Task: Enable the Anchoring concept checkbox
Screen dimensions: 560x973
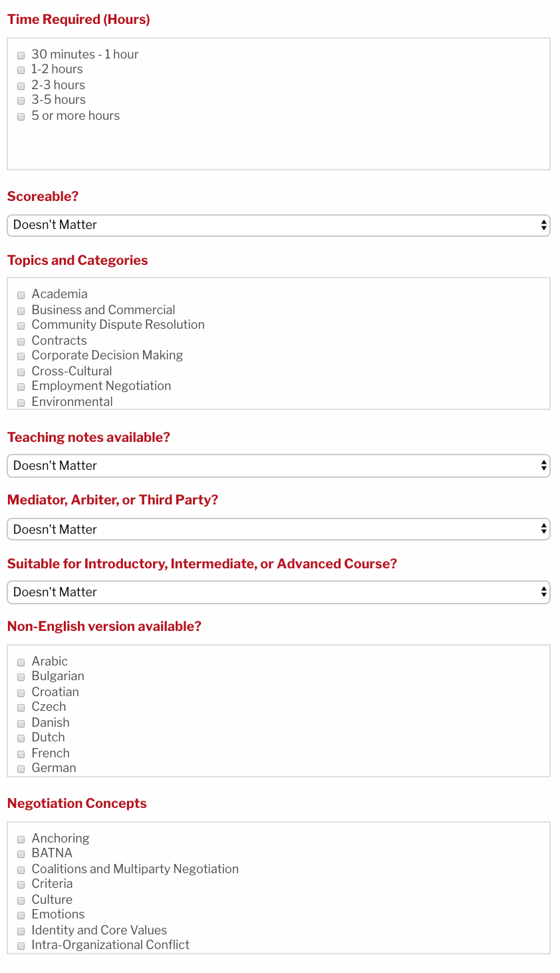Action: 21,839
